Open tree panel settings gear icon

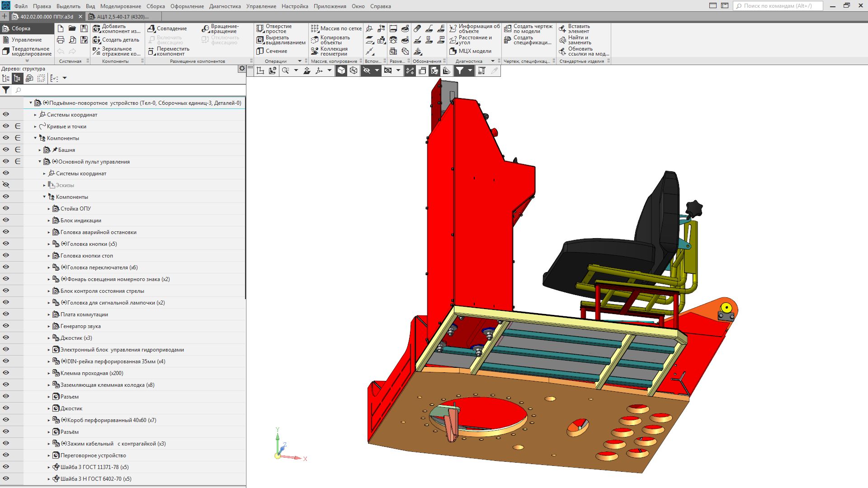tap(242, 69)
